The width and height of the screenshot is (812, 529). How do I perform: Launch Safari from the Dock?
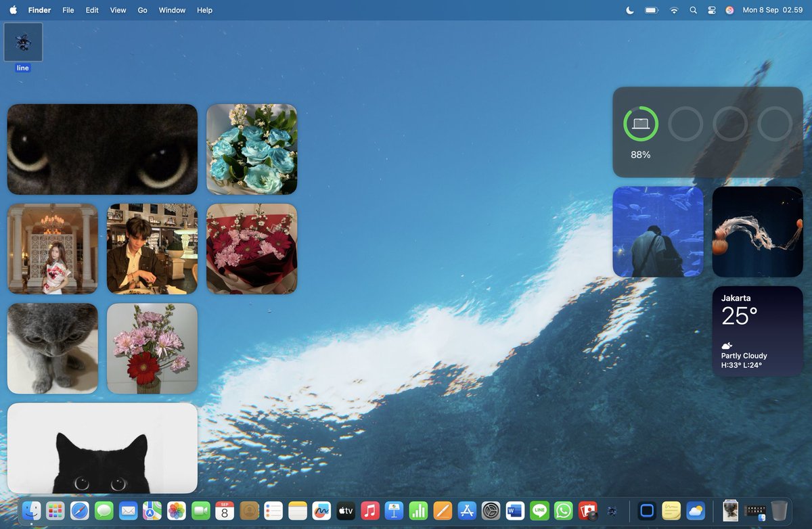tap(80, 511)
